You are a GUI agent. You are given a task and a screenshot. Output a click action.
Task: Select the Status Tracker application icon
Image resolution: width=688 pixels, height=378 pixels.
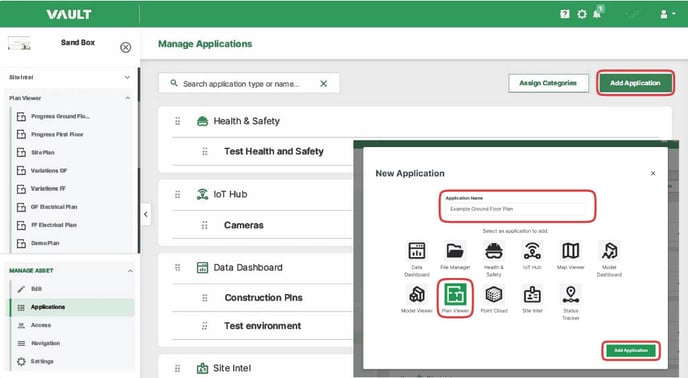pyautogui.click(x=570, y=295)
